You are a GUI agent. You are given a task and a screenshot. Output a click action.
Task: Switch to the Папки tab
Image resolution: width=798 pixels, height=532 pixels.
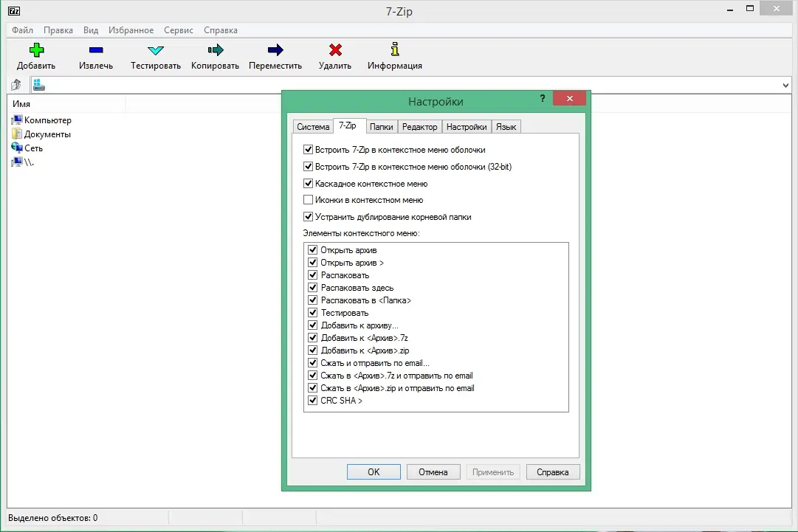(381, 127)
